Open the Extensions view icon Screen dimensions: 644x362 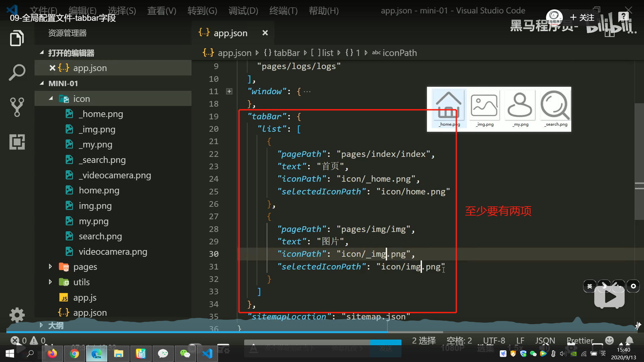[x=17, y=142]
